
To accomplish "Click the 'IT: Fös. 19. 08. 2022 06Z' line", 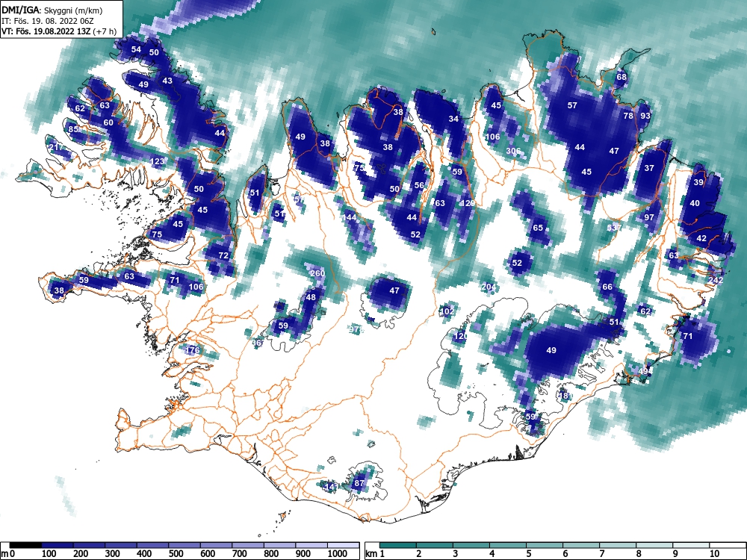I will [x=47, y=21].
